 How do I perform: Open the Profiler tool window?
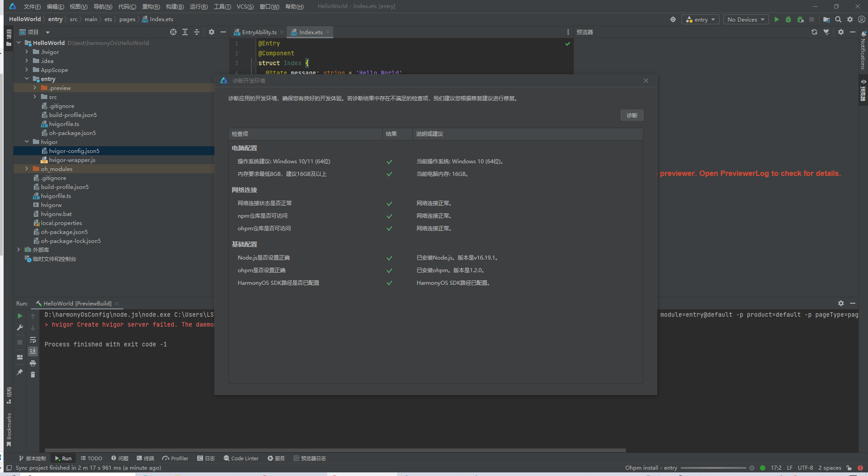coord(176,458)
